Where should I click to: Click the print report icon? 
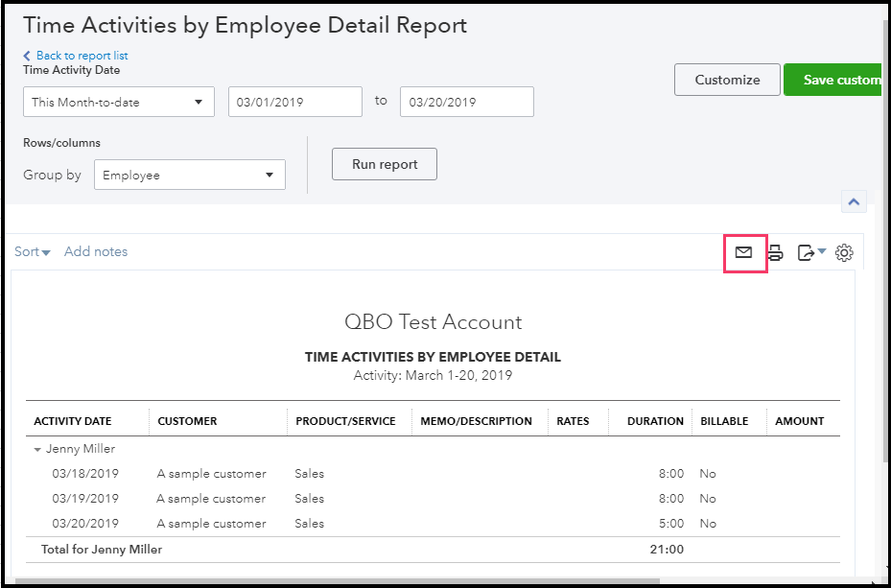776,252
